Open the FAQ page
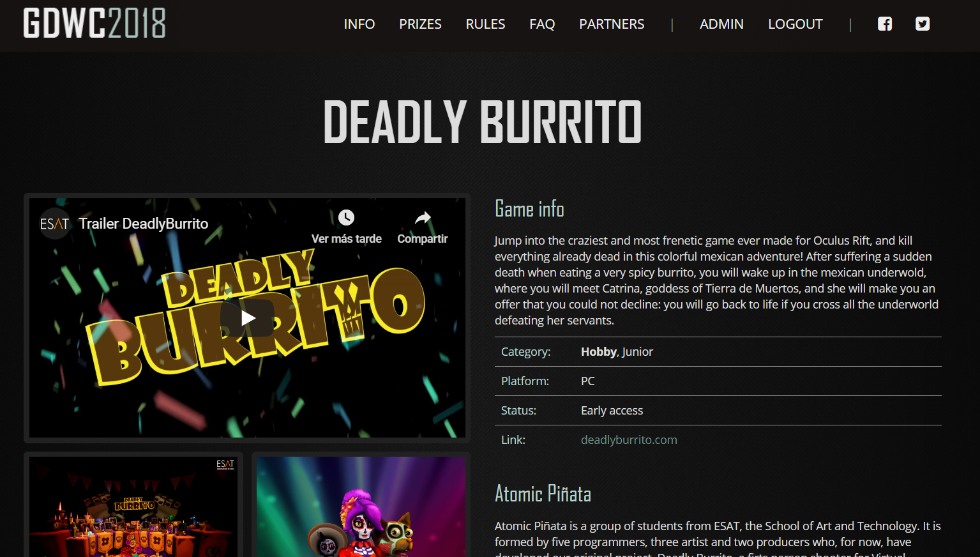 542,24
